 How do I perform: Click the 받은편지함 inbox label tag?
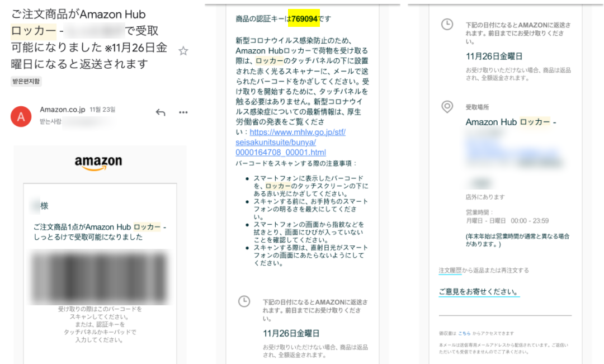click(26, 81)
